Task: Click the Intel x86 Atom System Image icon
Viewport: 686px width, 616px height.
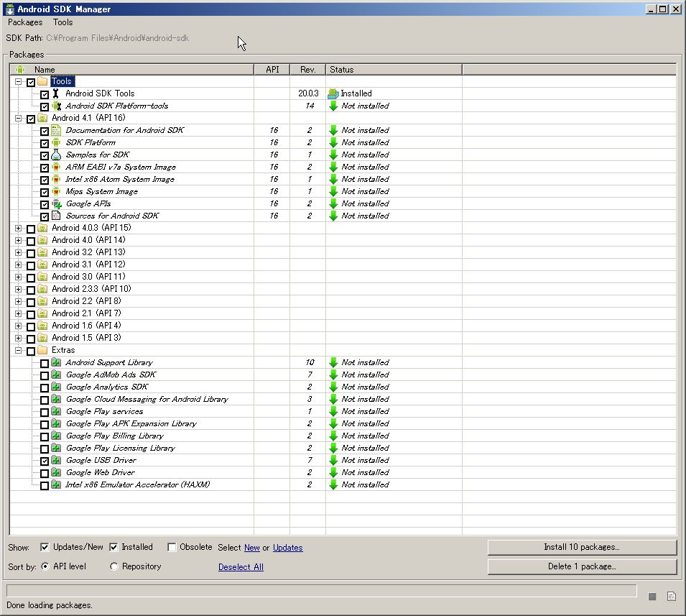Action: click(x=56, y=179)
